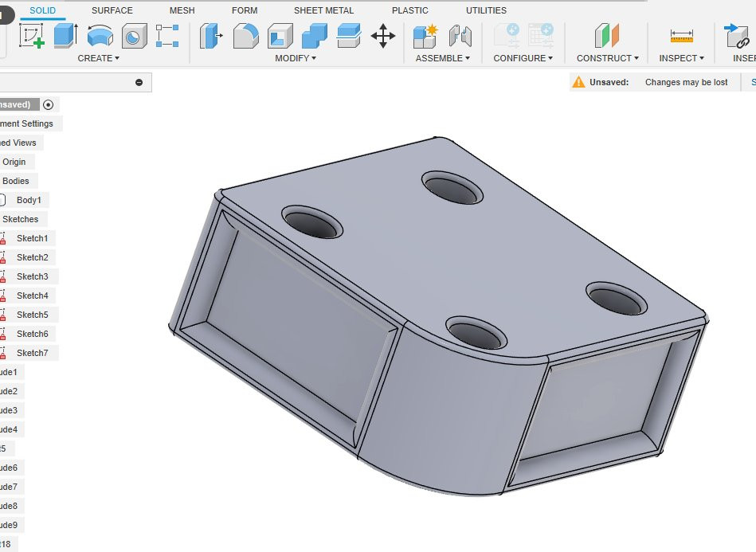This screenshot has height=552, width=756.
Task: Select Origin in the browser tree
Action: click(x=14, y=162)
